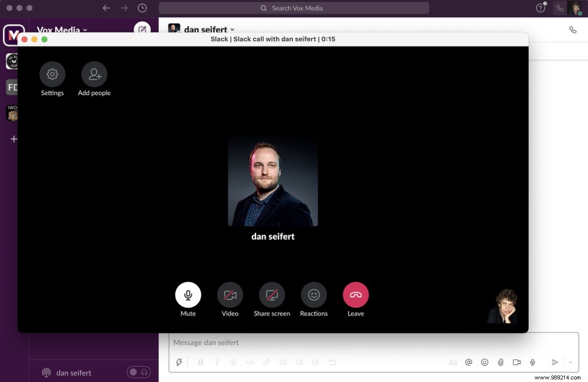The width and height of the screenshot is (588, 382).
Task: Add people to the call
Action: click(94, 74)
